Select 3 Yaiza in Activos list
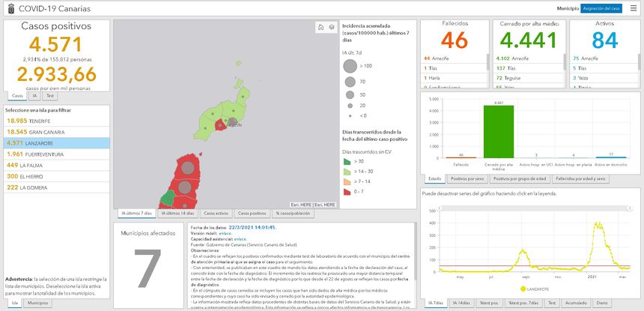Screen dimensions: 644x311 tap(604, 78)
